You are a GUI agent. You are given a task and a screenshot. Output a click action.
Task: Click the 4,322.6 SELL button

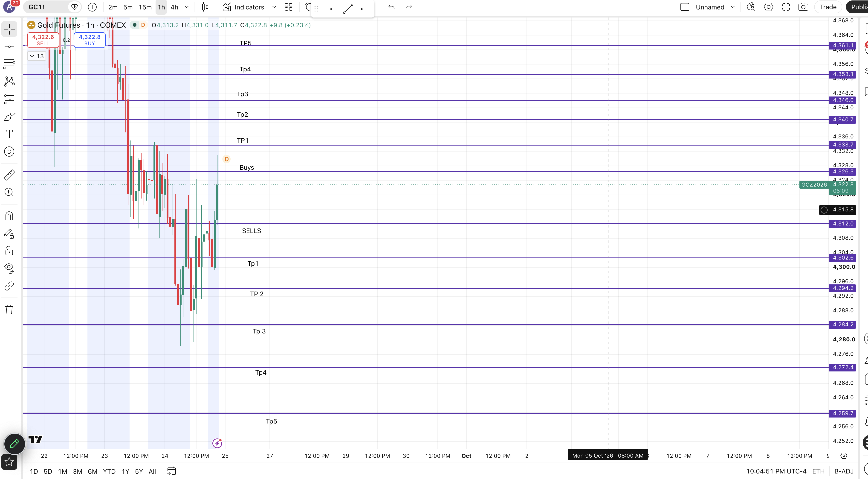coord(43,40)
